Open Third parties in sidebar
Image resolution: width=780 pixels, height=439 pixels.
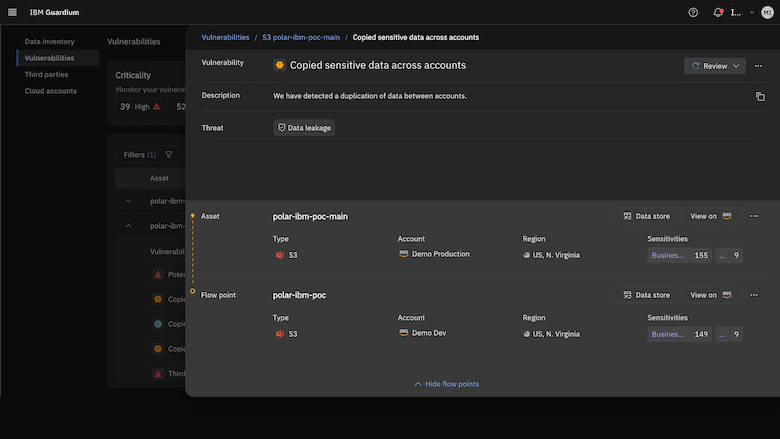pos(46,75)
